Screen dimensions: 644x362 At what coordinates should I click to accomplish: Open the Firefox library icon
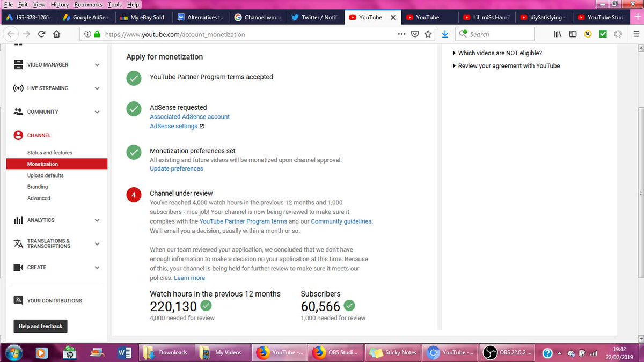[x=558, y=34]
